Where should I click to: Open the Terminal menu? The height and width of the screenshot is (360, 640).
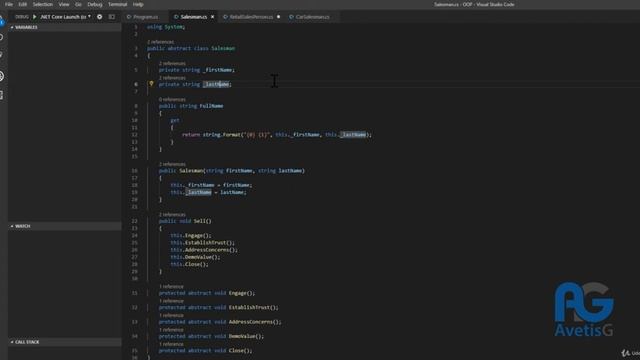118,4
